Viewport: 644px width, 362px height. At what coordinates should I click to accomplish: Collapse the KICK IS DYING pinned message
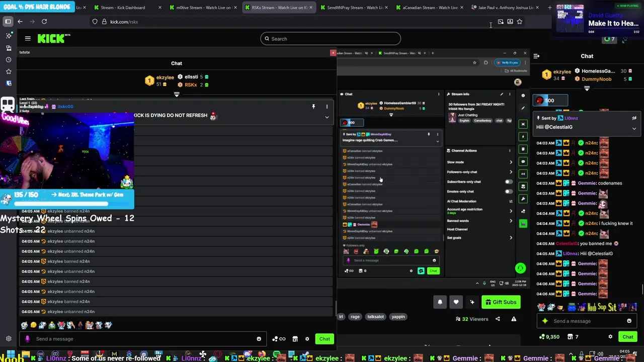327,118
